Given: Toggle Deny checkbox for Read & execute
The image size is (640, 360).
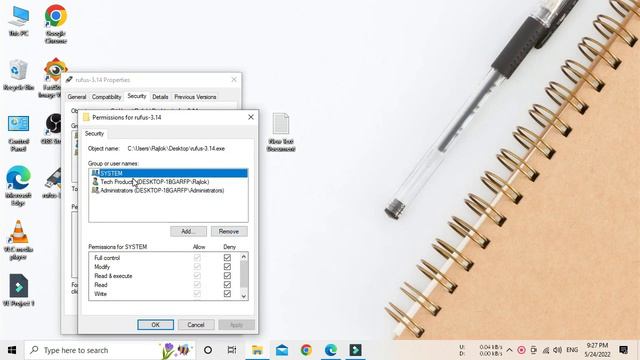Looking at the screenshot, I should 227,276.
